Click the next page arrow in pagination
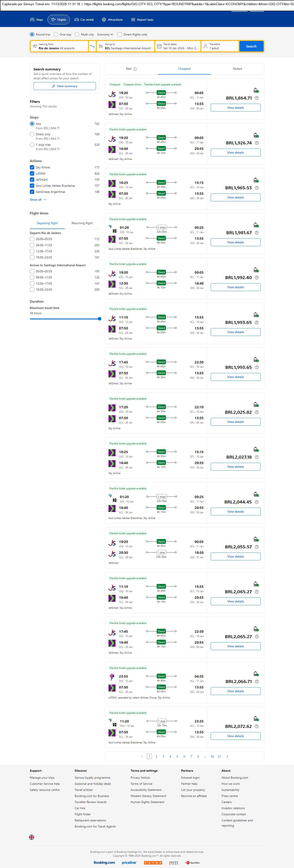Screen dimensions: 294x868 [227, 756]
